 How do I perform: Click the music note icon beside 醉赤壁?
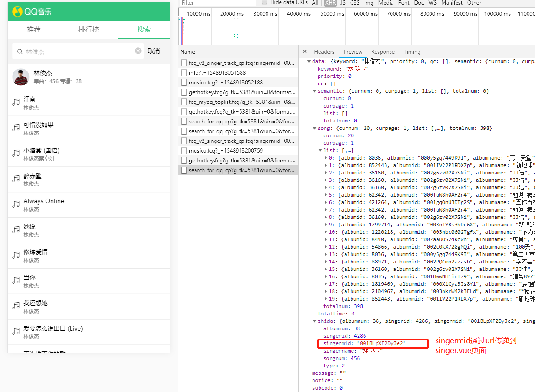[16, 179]
